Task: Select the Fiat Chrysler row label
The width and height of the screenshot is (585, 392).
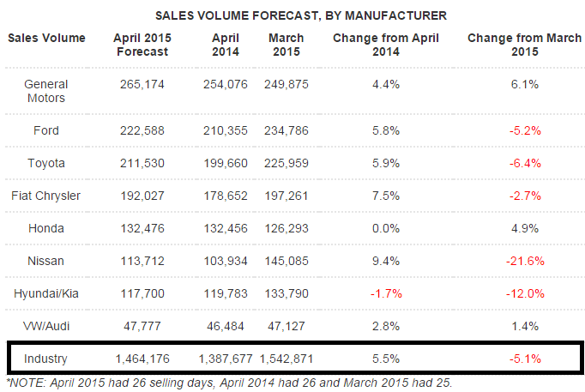Action: click(46, 195)
